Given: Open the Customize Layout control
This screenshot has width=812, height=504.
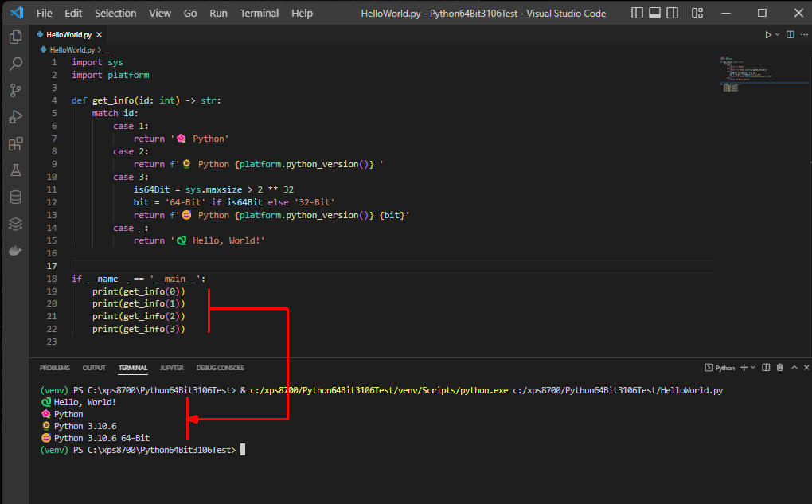Looking at the screenshot, I should point(697,13).
